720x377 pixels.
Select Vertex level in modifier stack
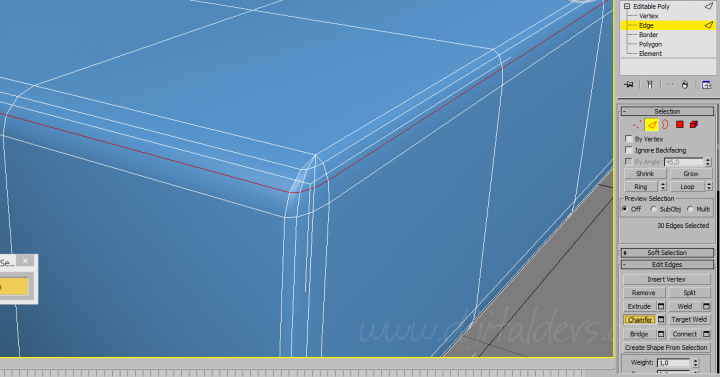point(648,16)
